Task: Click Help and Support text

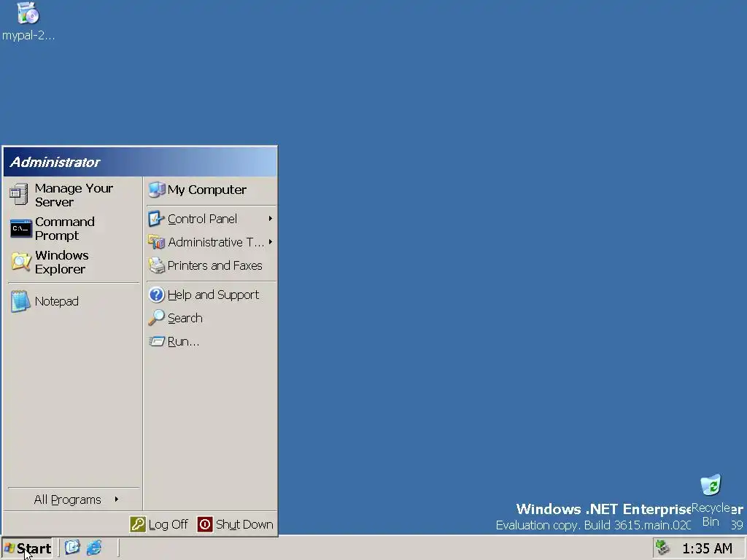Action: 214,295
